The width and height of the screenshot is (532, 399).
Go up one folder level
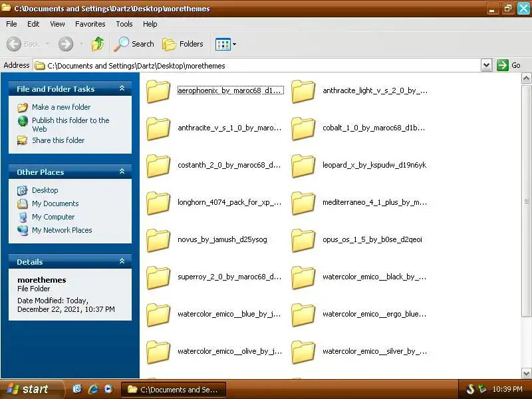coord(98,44)
